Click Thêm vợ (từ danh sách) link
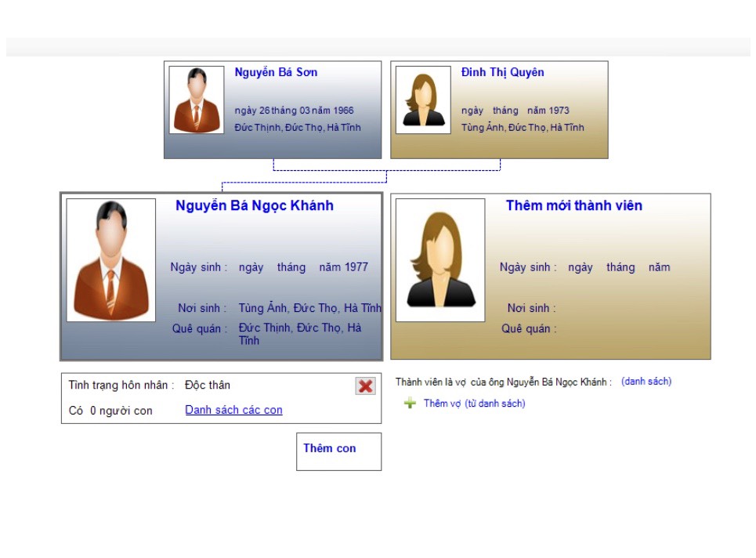Screen dimensions: 756x558 tap(475, 403)
